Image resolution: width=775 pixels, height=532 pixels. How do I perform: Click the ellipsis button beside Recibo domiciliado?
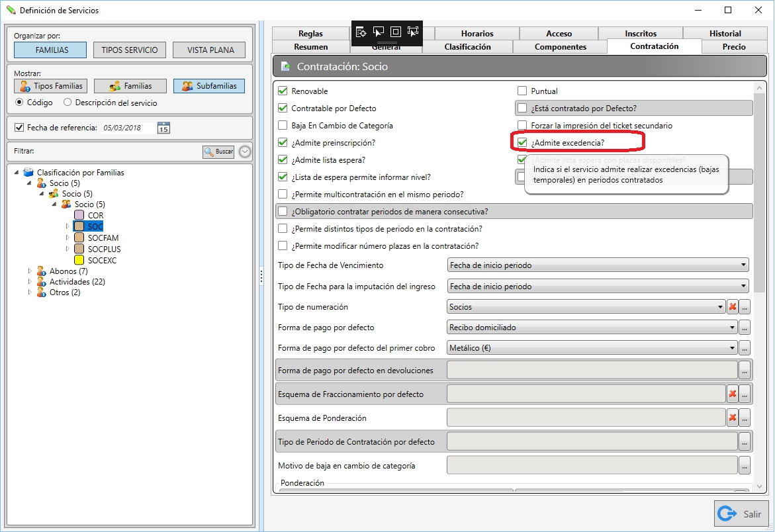(745, 328)
